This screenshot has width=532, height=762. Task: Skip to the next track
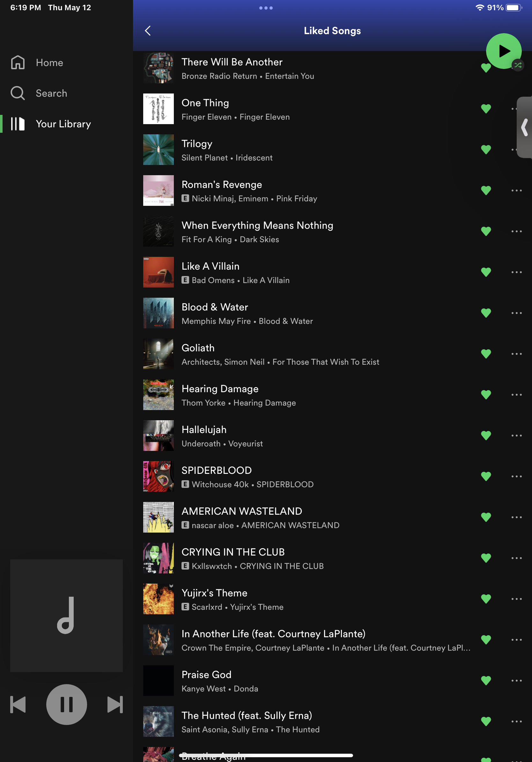tap(115, 704)
